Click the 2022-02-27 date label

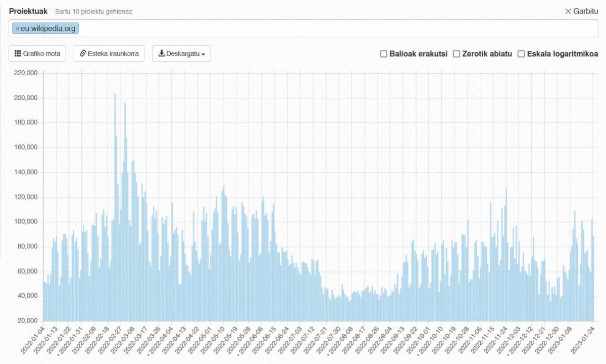(110, 340)
